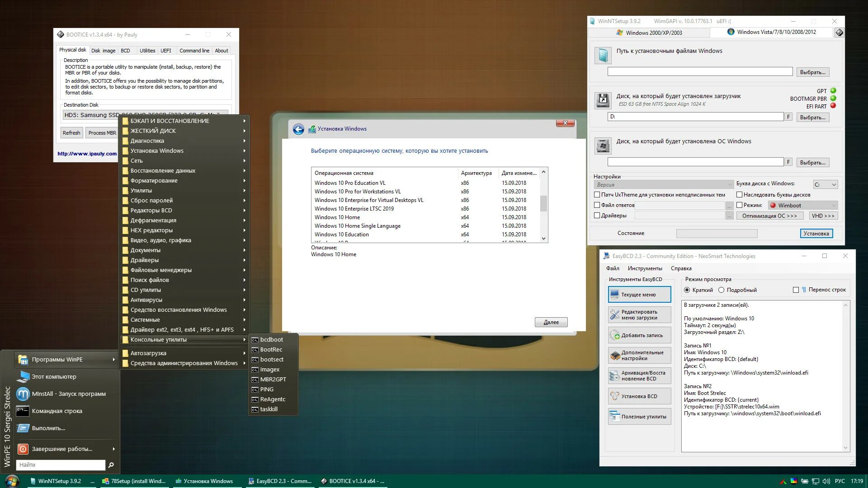Click the Windows installation drive icon in WinNTSetup
This screenshot has width=868, height=488.
pos(603,145)
